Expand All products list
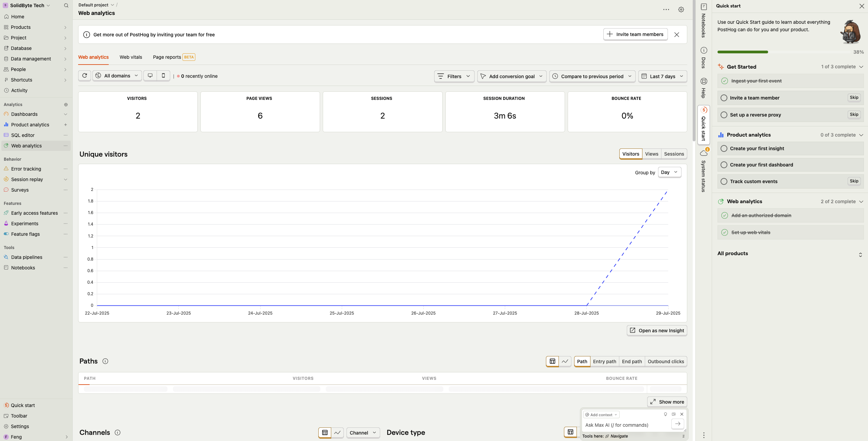This screenshot has width=868, height=441. [860, 254]
